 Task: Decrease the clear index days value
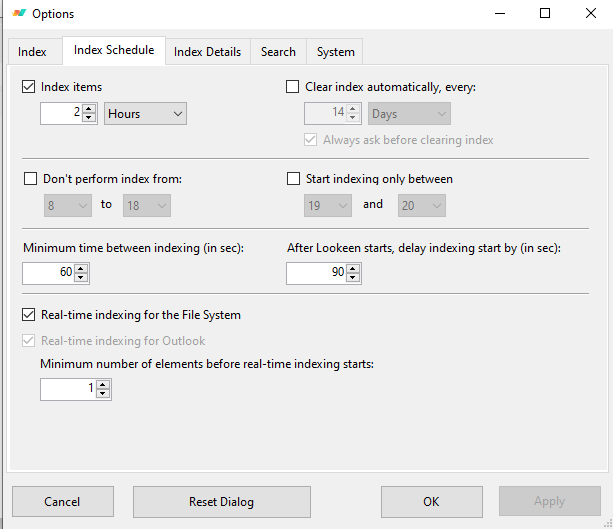tap(353, 118)
